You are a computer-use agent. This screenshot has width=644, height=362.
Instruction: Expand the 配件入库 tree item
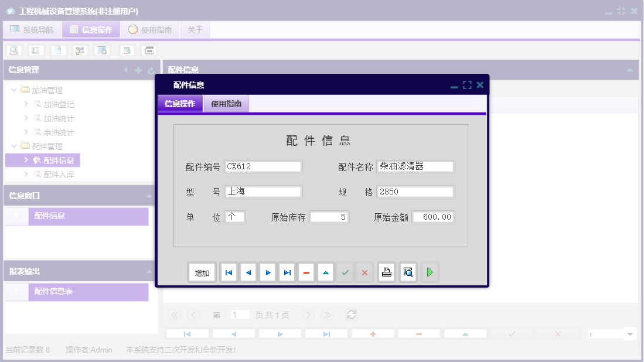click(x=26, y=174)
